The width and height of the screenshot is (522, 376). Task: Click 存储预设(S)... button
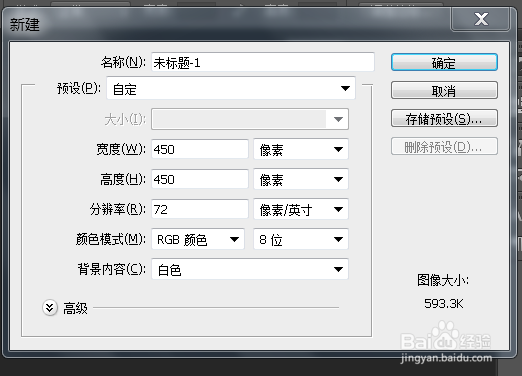coord(444,118)
